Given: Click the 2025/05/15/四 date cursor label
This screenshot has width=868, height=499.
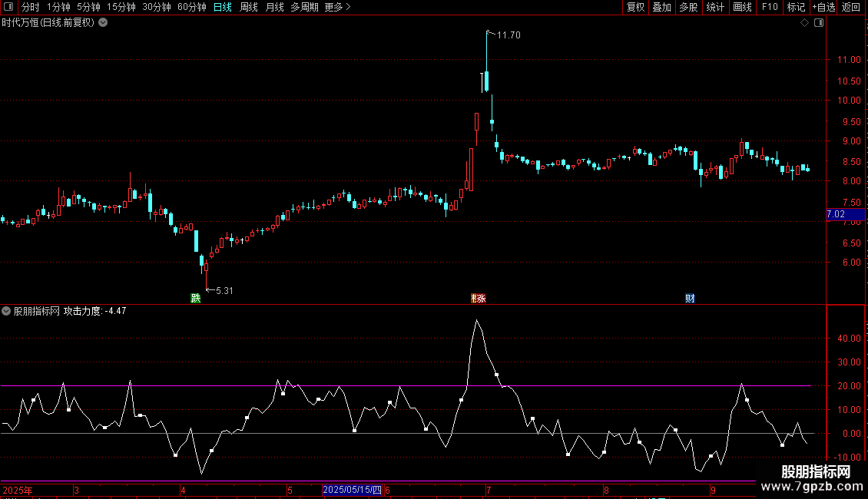Looking at the screenshot, I should 352,490.
